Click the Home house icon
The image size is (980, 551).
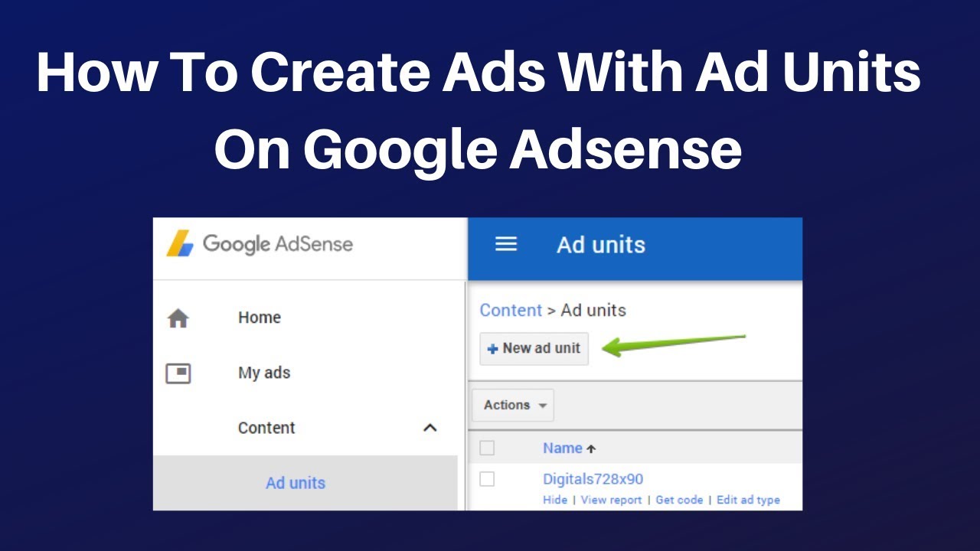point(178,318)
